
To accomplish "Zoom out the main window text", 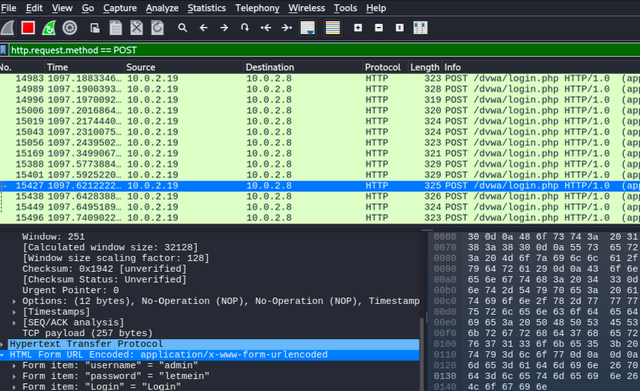I will coord(379,28).
